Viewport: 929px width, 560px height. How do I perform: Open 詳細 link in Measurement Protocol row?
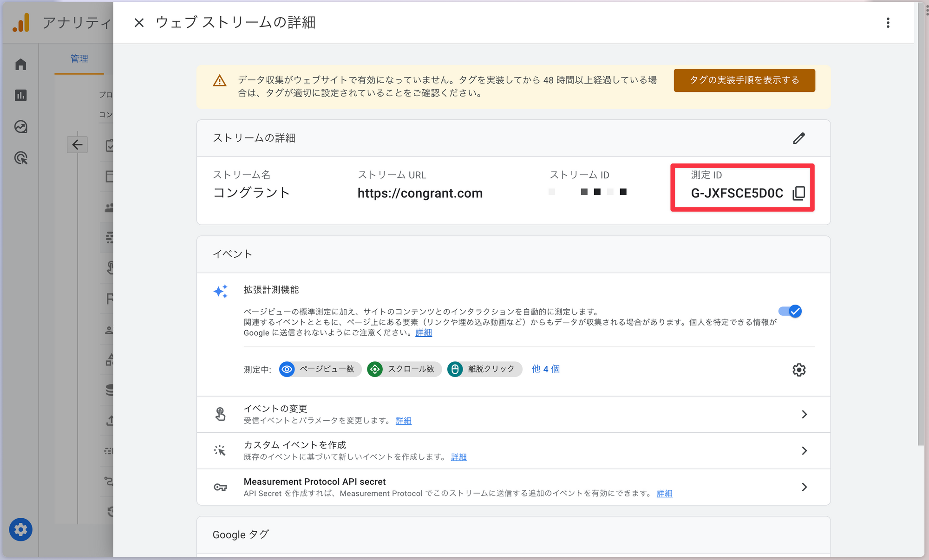tap(664, 493)
